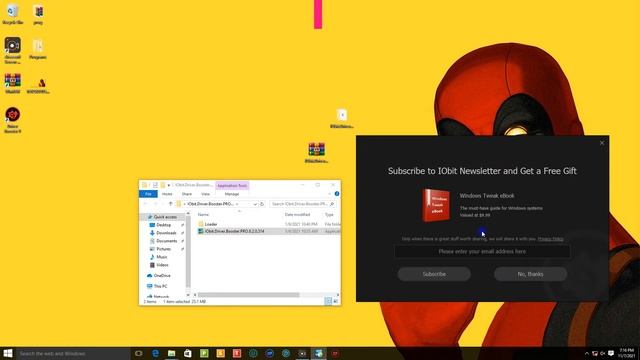This screenshot has height=360, width=640.
Task: Click the Explorer search box
Action: pyautogui.click(x=302, y=204)
